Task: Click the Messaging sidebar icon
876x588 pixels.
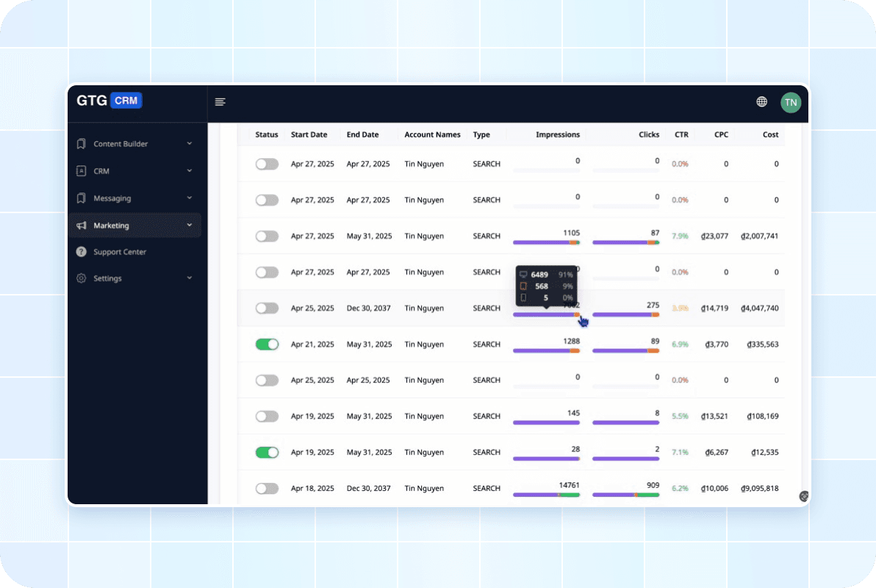Action: point(81,198)
